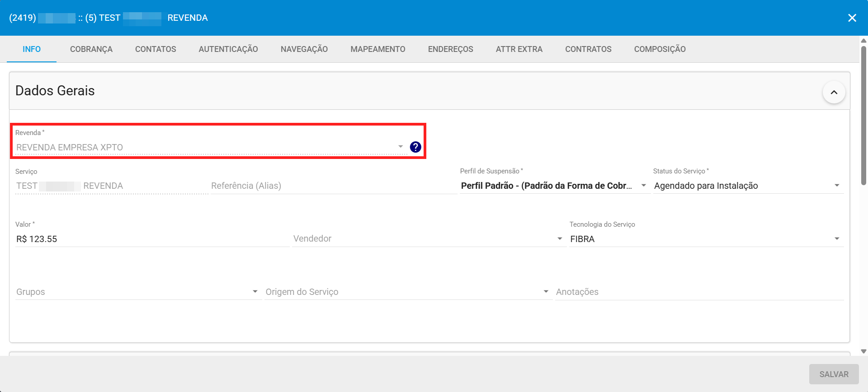868x392 pixels.
Task: Open the Perfil de Suspensão dropdown
Action: click(x=554, y=186)
